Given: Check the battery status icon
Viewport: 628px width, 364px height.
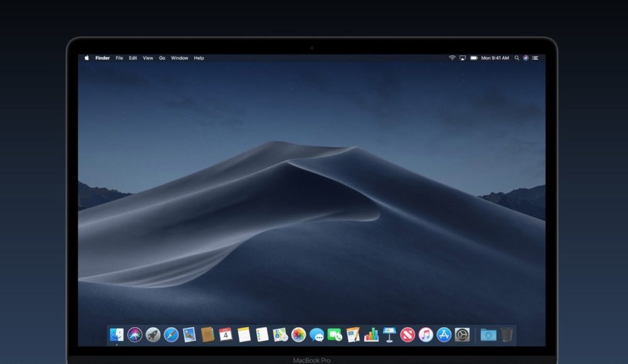Looking at the screenshot, I should click(x=474, y=58).
